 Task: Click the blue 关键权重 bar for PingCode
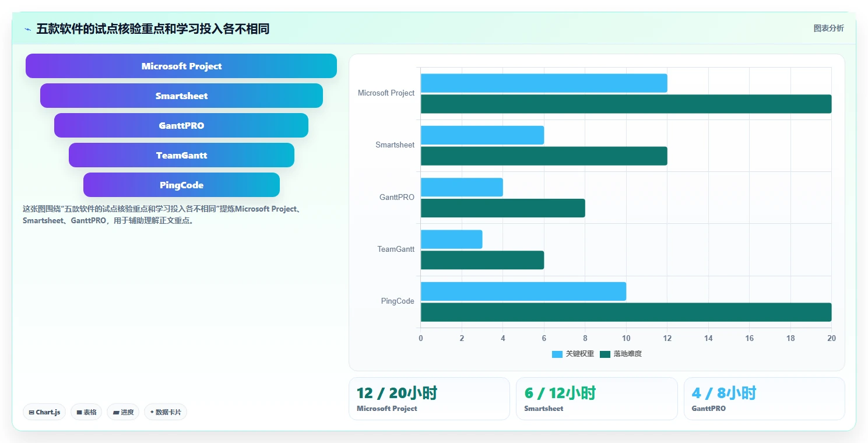click(523, 291)
